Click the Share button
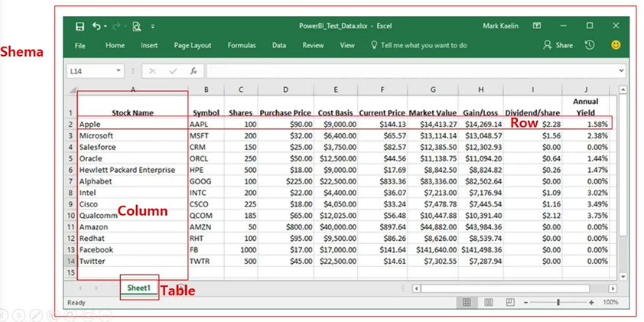Viewport: 644px width, 322px height. [x=558, y=45]
